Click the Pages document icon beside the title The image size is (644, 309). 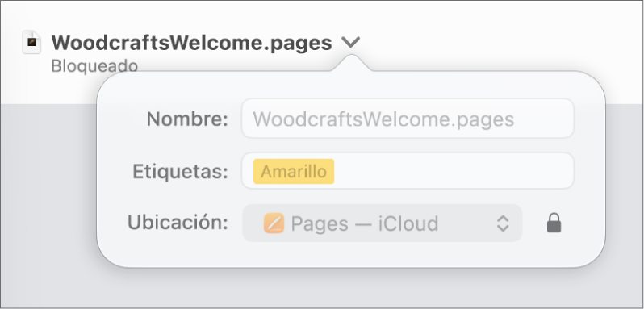click(x=31, y=42)
